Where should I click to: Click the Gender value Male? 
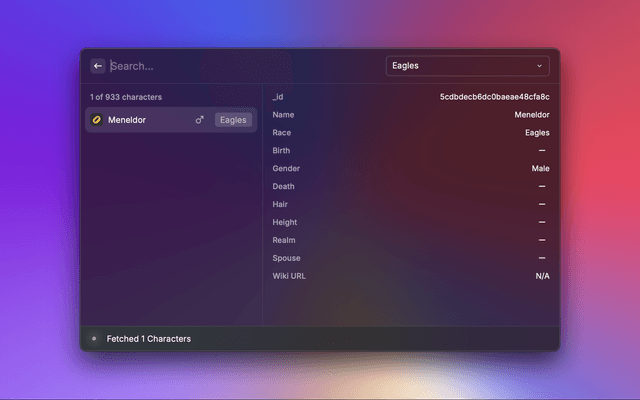pos(540,169)
